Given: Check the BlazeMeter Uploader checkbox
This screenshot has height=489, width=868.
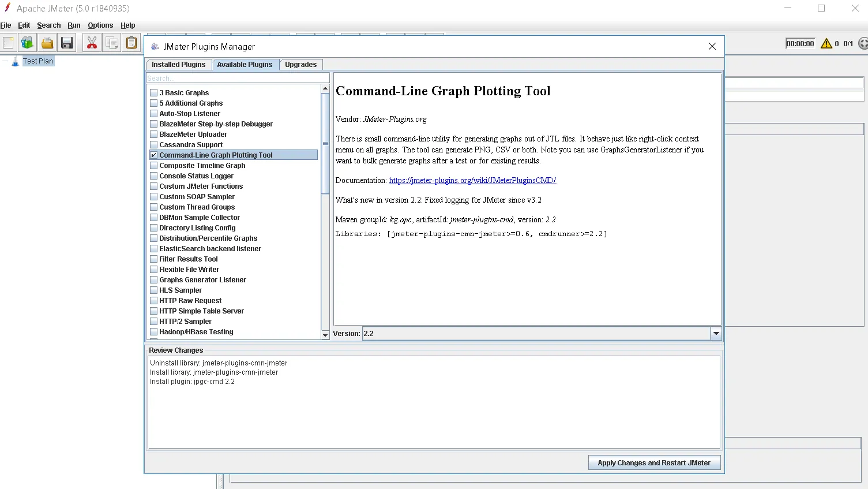Looking at the screenshot, I should (154, 134).
